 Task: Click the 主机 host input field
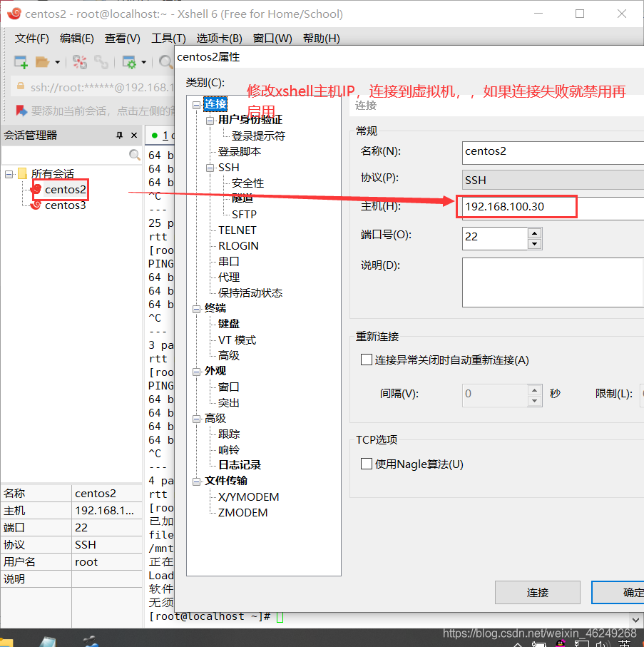pos(553,207)
